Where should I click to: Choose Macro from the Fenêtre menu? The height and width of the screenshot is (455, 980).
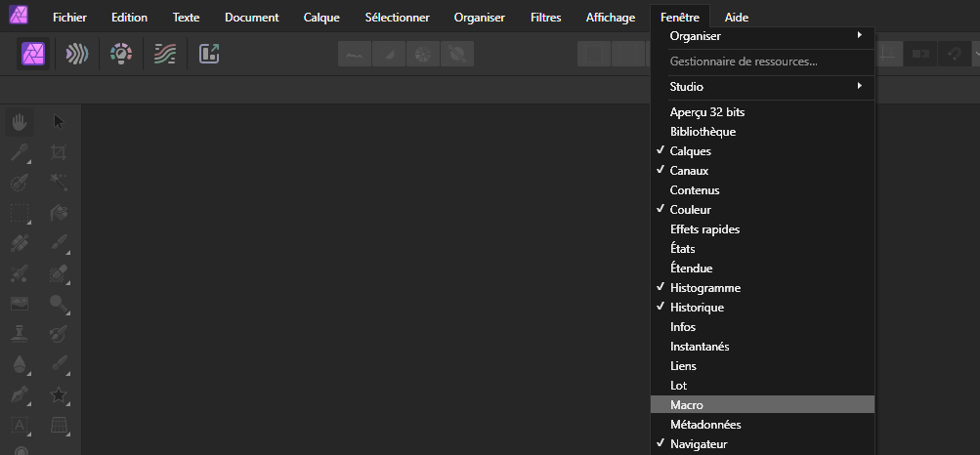pos(687,405)
